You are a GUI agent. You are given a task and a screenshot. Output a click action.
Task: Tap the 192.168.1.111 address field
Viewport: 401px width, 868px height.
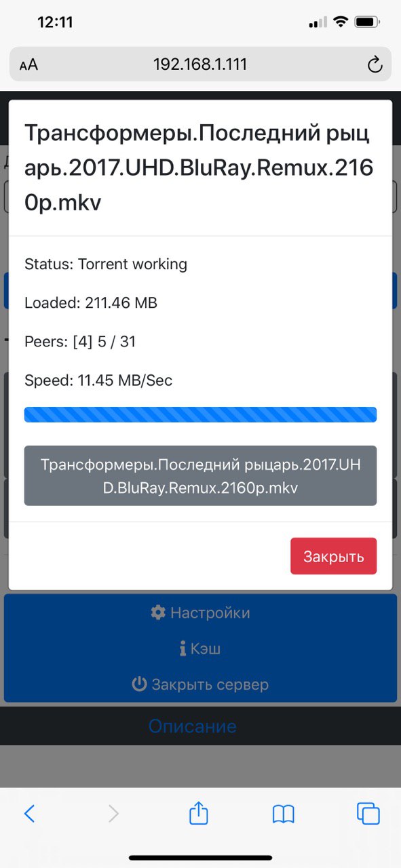pyautogui.click(x=200, y=64)
